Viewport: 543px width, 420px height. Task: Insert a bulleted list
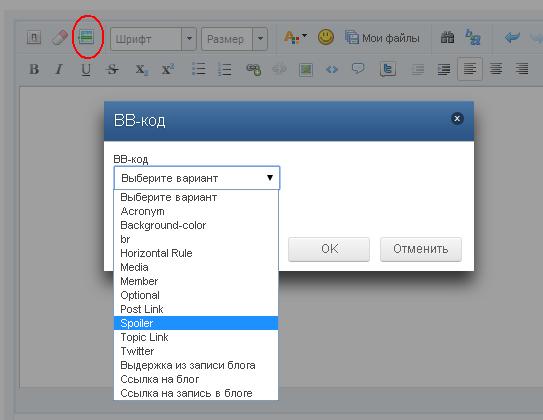199,69
